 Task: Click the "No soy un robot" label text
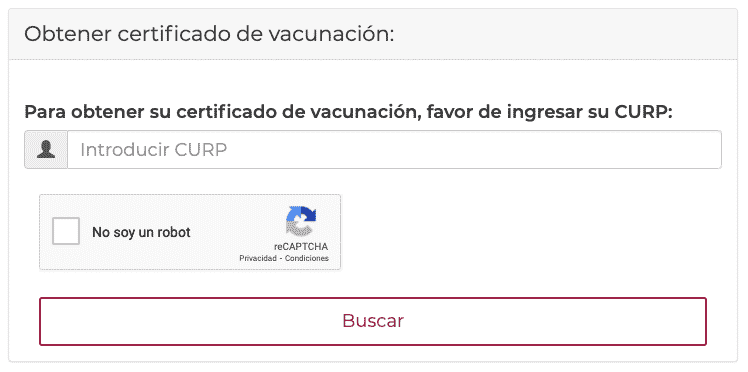(x=141, y=232)
